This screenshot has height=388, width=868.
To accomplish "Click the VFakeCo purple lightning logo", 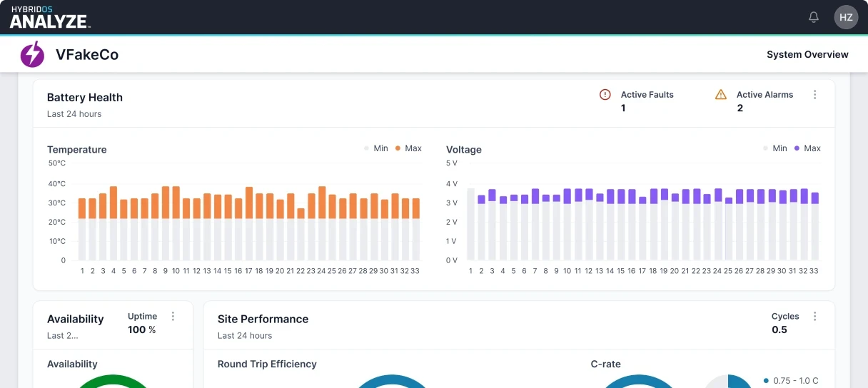I will (32, 54).
